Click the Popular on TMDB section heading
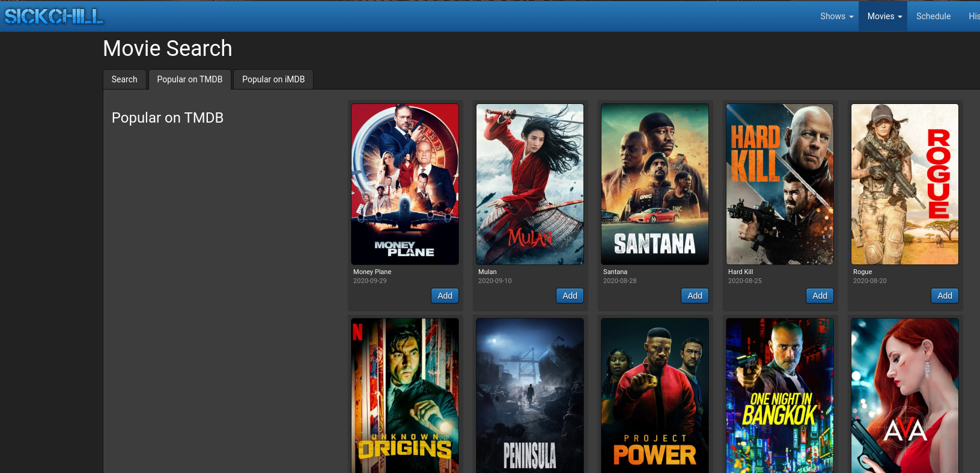 [x=168, y=118]
